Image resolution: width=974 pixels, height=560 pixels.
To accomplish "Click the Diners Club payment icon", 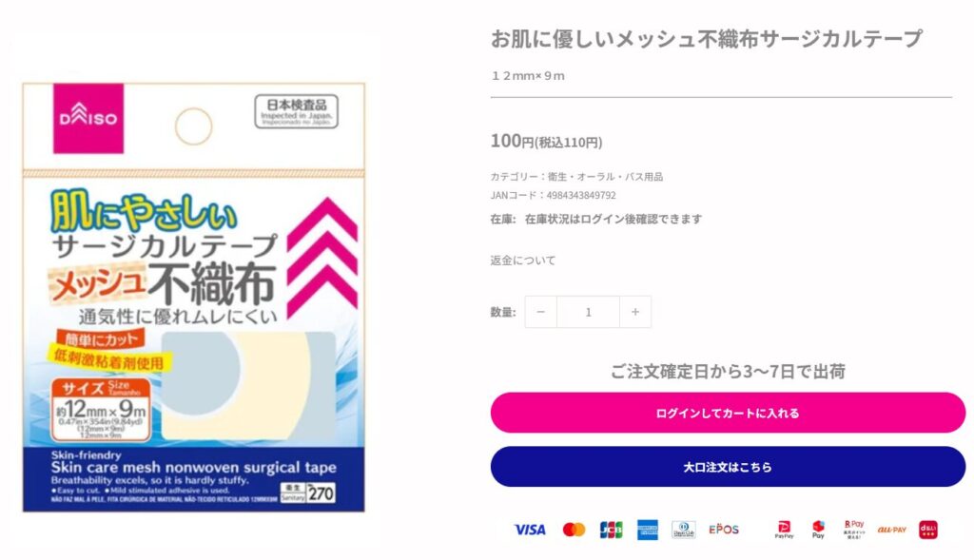I will [x=683, y=530].
